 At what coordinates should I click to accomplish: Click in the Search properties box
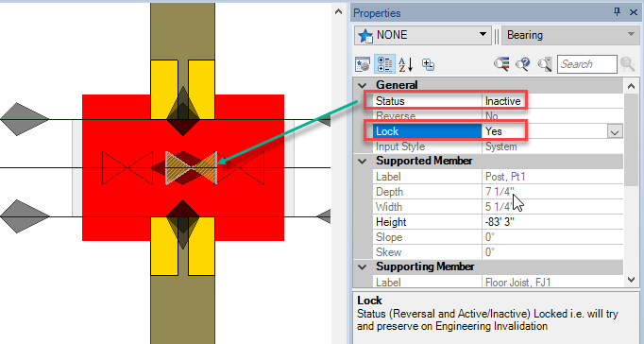(587, 64)
